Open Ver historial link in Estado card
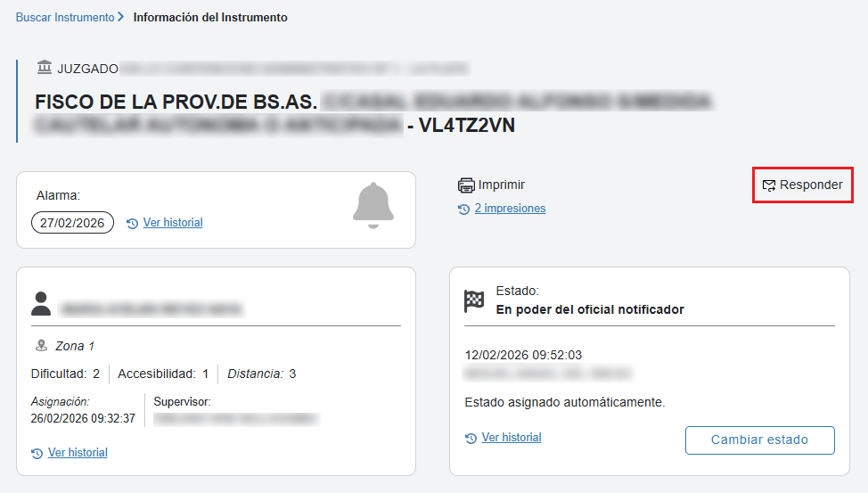Image resolution: width=868 pixels, height=493 pixels. pos(512,437)
